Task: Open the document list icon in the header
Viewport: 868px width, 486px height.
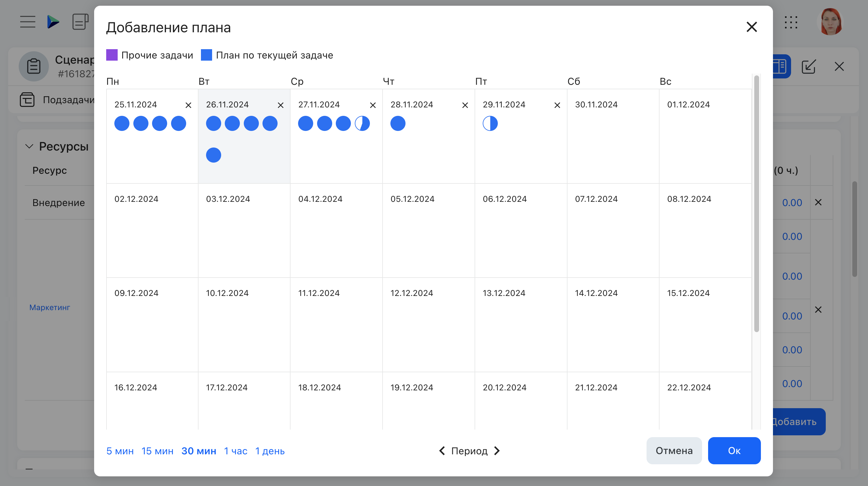Action: (x=80, y=22)
